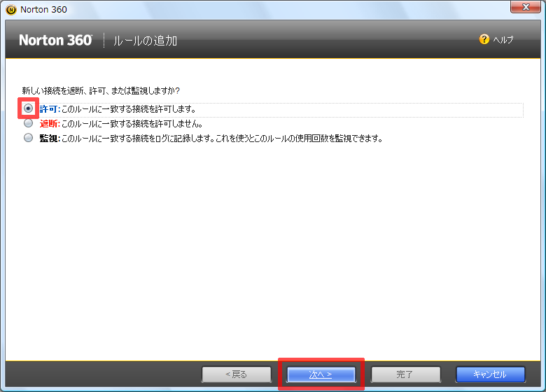Select the 監視 (monitor) radio button
Image resolution: width=546 pixels, height=392 pixels.
click(28, 138)
